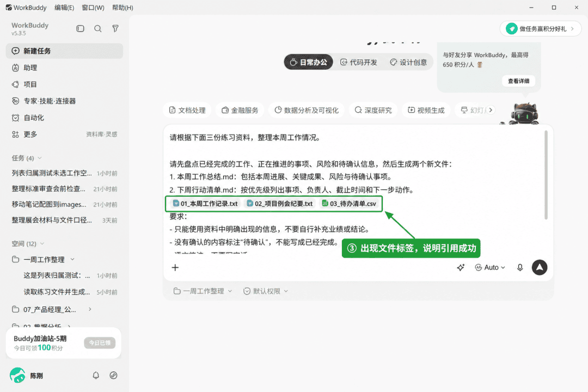The height and width of the screenshot is (392, 588).
Task: Choose the 文档处理 category chip
Action: coord(187,111)
